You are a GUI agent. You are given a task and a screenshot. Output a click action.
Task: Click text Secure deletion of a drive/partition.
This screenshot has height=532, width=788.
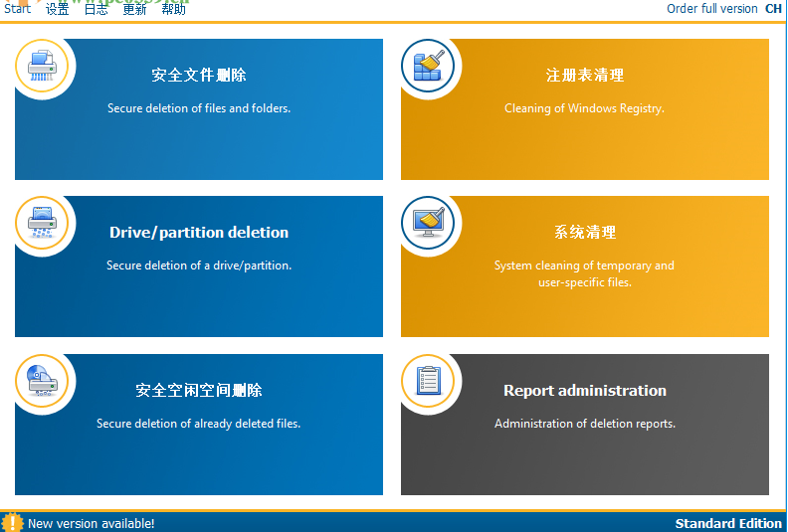(199, 266)
